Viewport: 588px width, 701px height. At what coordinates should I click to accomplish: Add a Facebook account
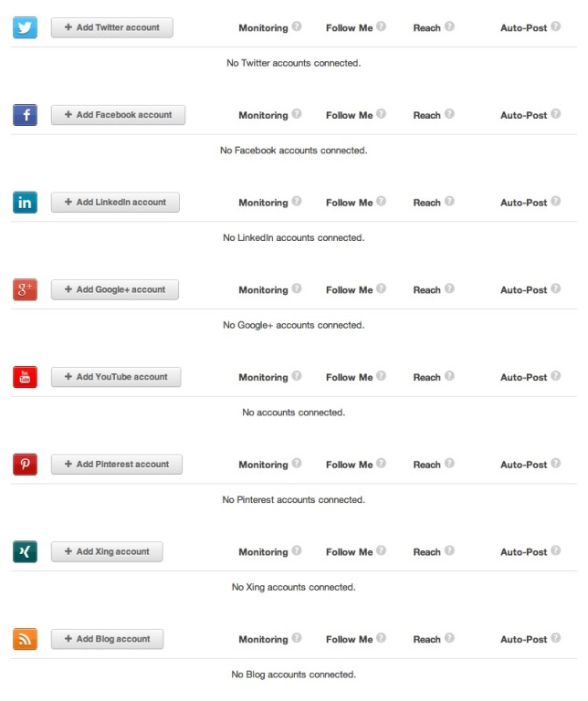[118, 115]
